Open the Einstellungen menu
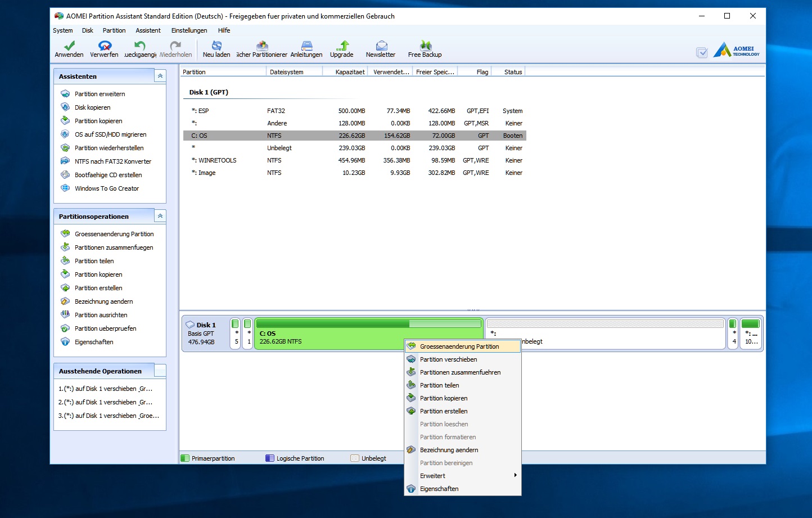Screen dimensions: 812x518 [189, 30]
